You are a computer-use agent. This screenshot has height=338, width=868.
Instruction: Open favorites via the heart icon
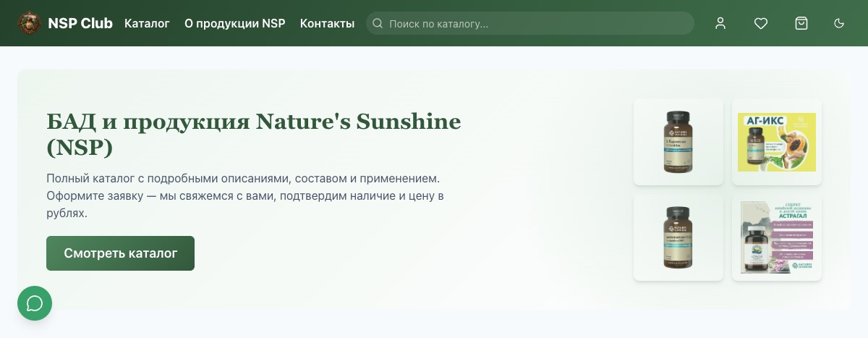click(x=761, y=23)
